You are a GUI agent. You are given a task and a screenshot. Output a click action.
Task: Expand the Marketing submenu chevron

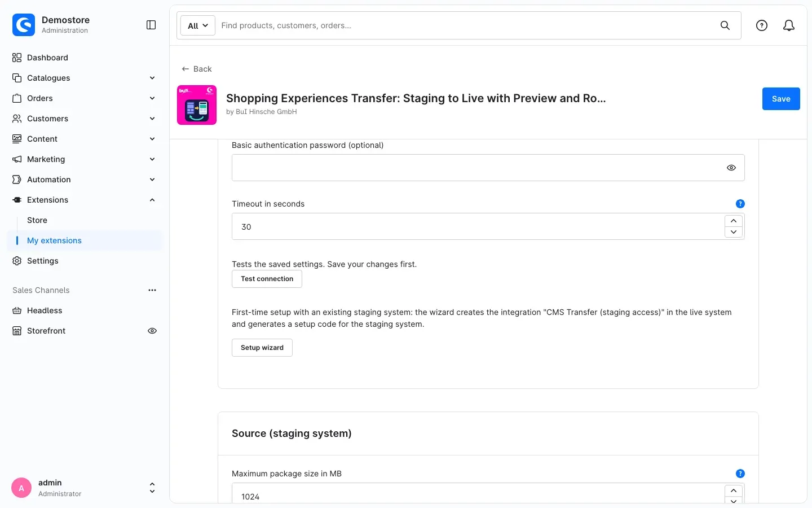click(x=152, y=159)
